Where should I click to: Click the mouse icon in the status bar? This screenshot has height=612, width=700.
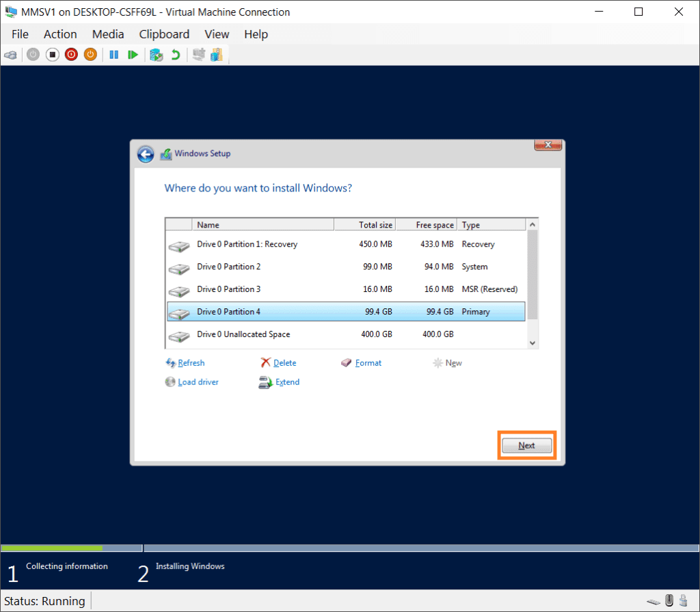tap(669, 600)
